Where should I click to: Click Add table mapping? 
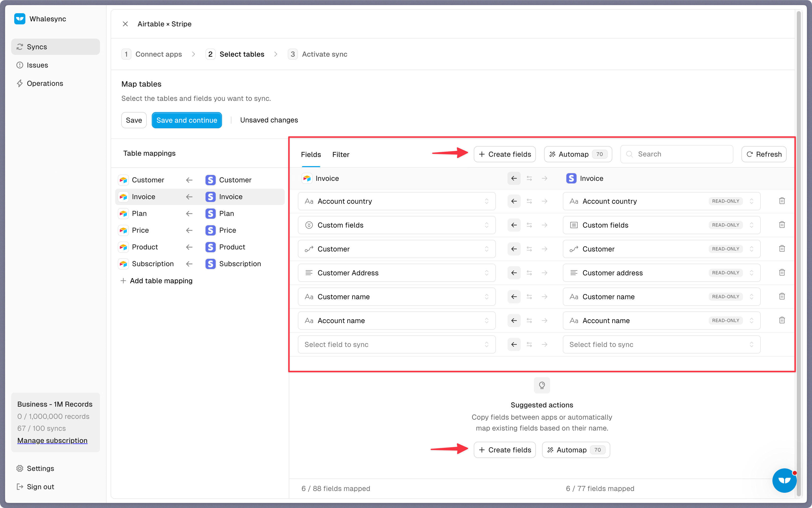click(156, 281)
